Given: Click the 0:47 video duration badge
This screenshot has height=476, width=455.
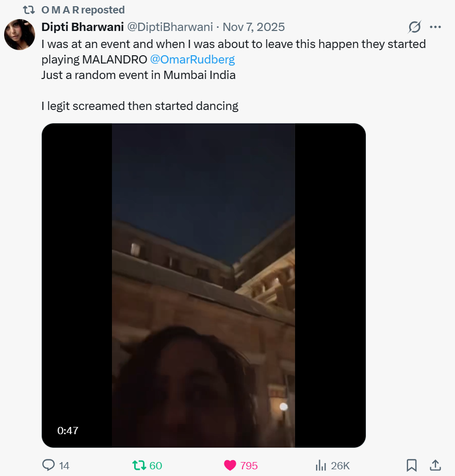Looking at the screenshot, I should point(68,430).
